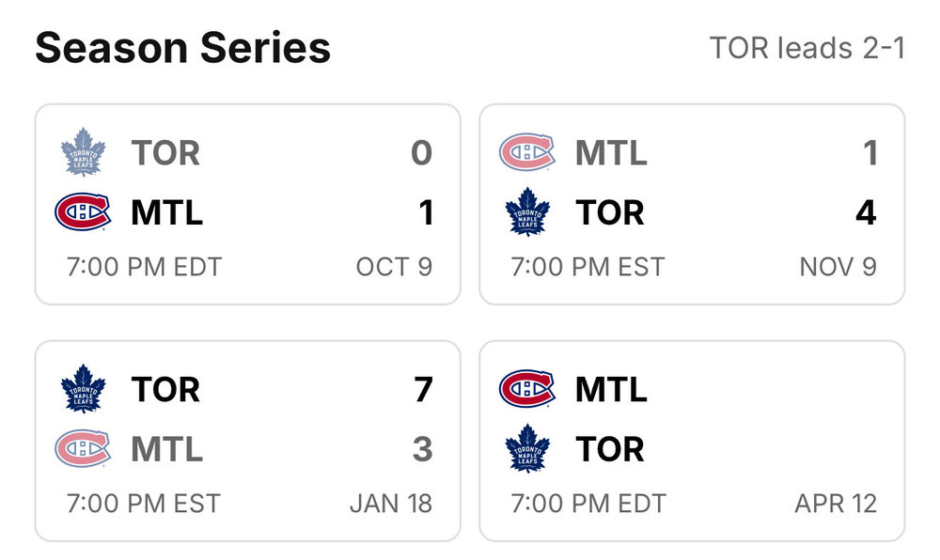Open the OCT 9 game card

tap(247, 204)
